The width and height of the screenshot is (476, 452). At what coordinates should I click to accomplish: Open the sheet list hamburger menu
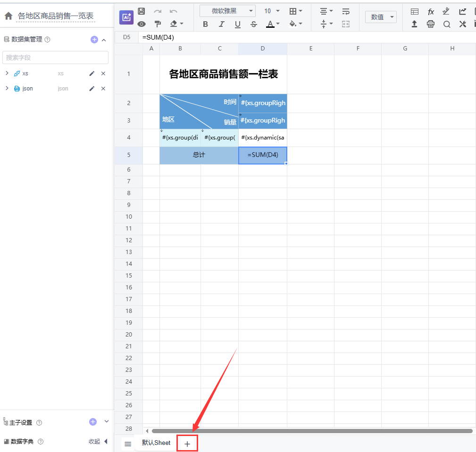[128, 444]
